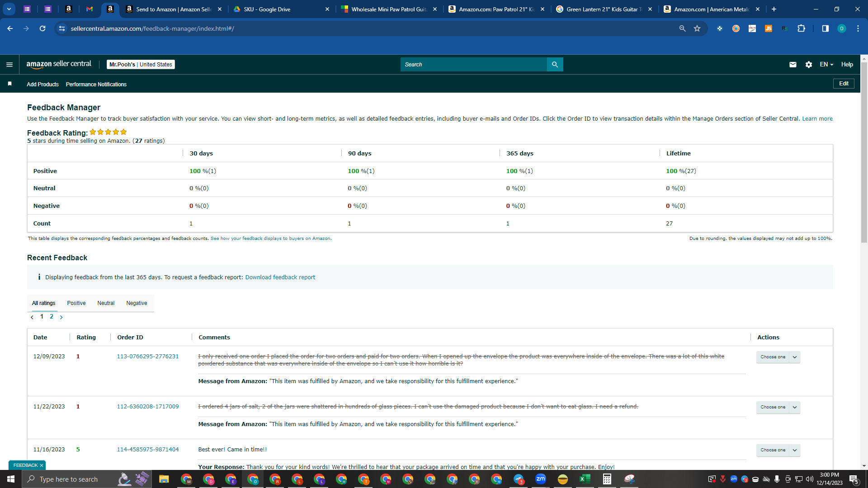Open the Seller Central hamburger menu
868x488 pixels.
click(9, 65)
